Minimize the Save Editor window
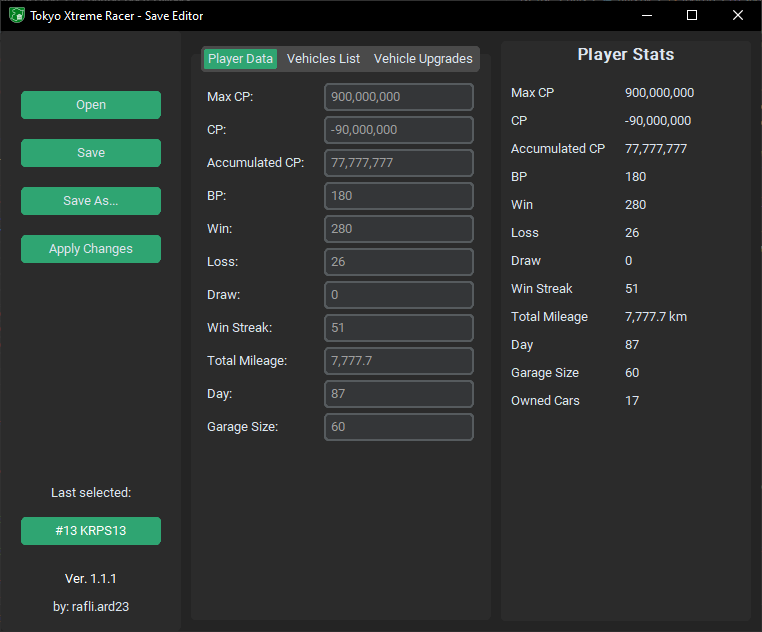This screenshot has width=762, height=632. pyautogui.click(x=647, y=16)
